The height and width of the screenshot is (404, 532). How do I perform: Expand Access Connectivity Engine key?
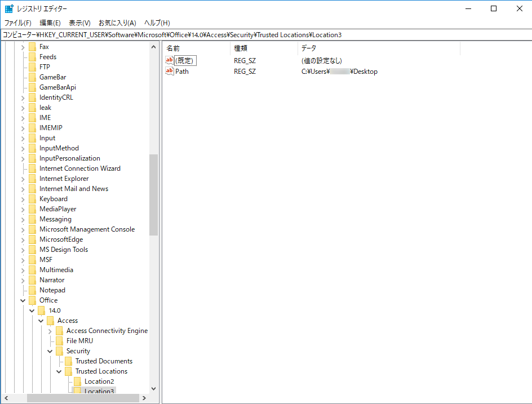pyautogui.click(x=50, y=331)
